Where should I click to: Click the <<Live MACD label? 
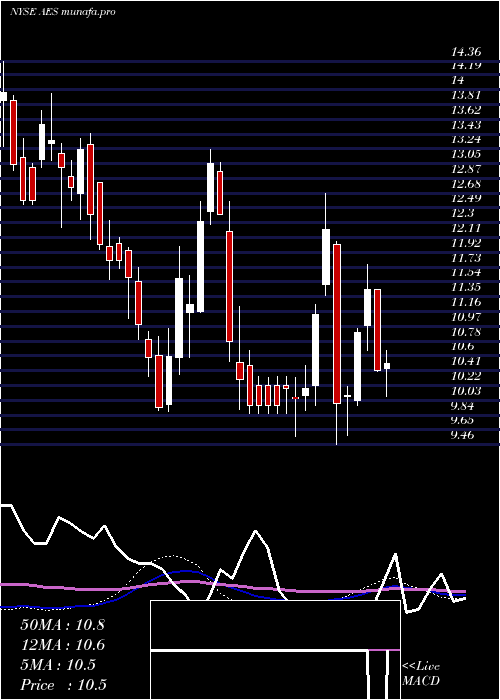coord(421,674)
